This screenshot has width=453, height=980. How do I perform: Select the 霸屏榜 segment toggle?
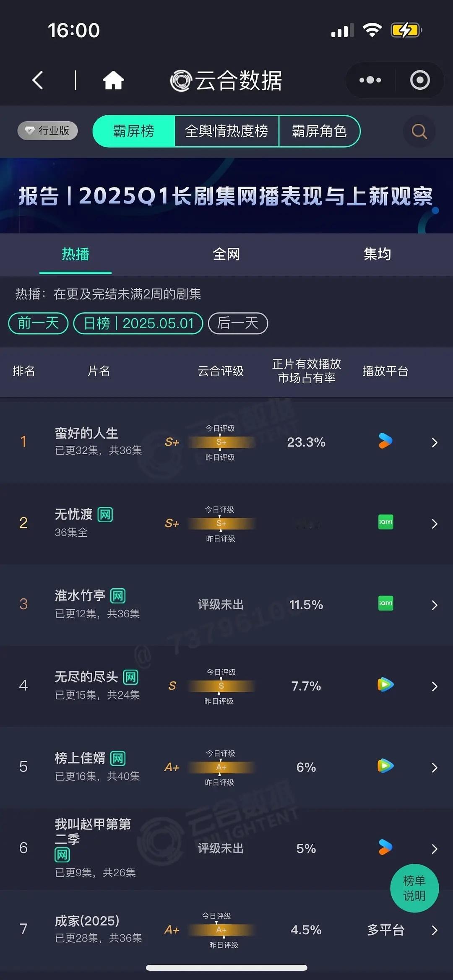(134, 131)
